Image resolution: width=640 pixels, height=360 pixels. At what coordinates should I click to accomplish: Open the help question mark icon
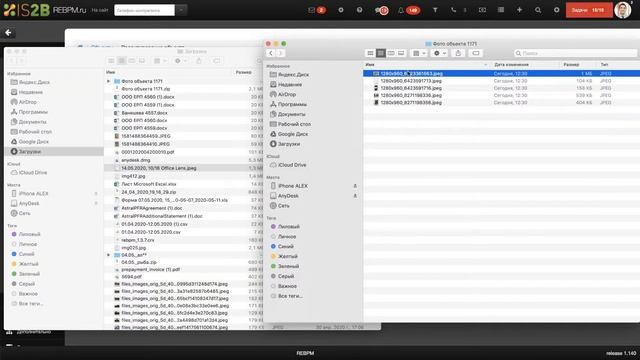359,10
